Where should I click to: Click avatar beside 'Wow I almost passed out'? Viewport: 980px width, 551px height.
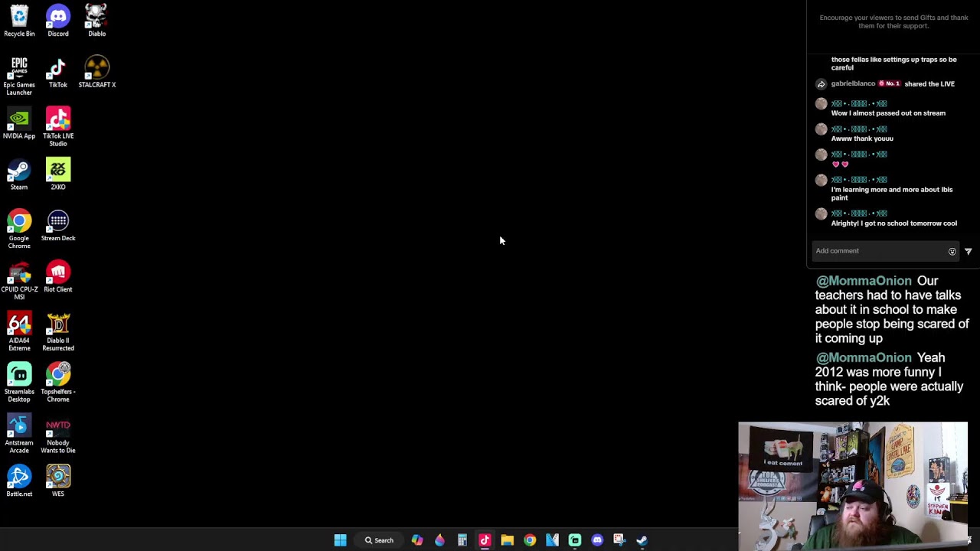point(822,104)
